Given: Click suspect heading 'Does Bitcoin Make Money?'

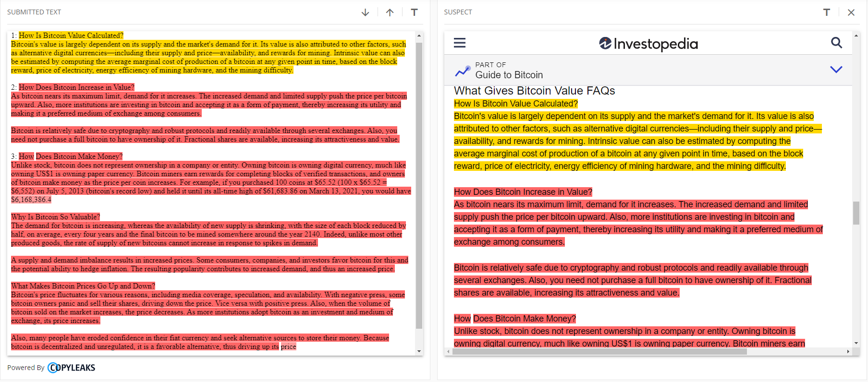Looking at the screenshot, I should 525,319.
